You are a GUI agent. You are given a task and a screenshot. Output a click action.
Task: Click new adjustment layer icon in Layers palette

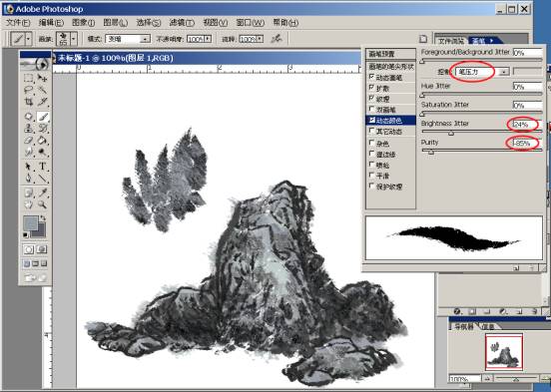click(503, 311)
